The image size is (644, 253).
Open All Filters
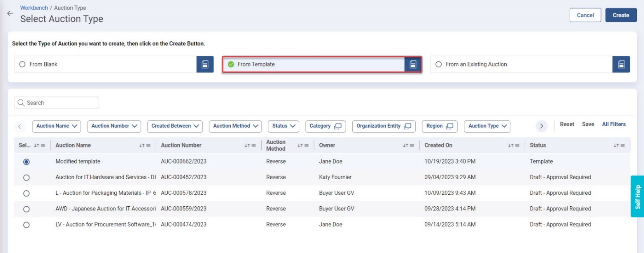pyautogui.click(x=613, y=124)
